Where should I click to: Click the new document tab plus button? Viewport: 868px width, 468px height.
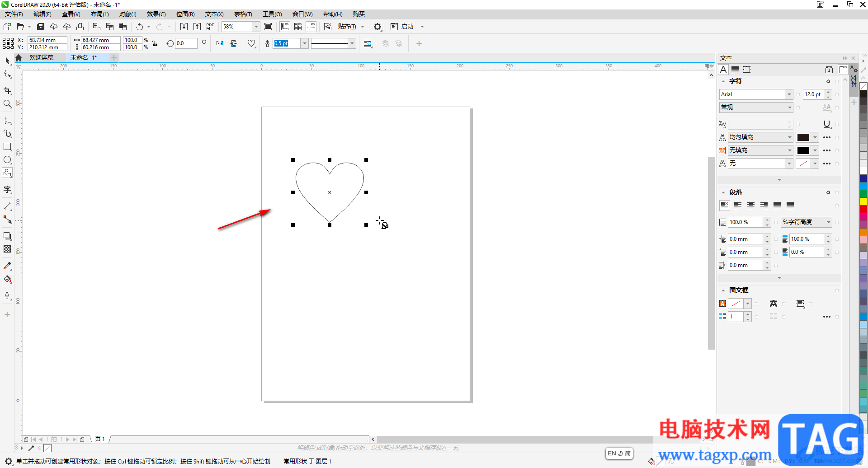click(114, 58)
